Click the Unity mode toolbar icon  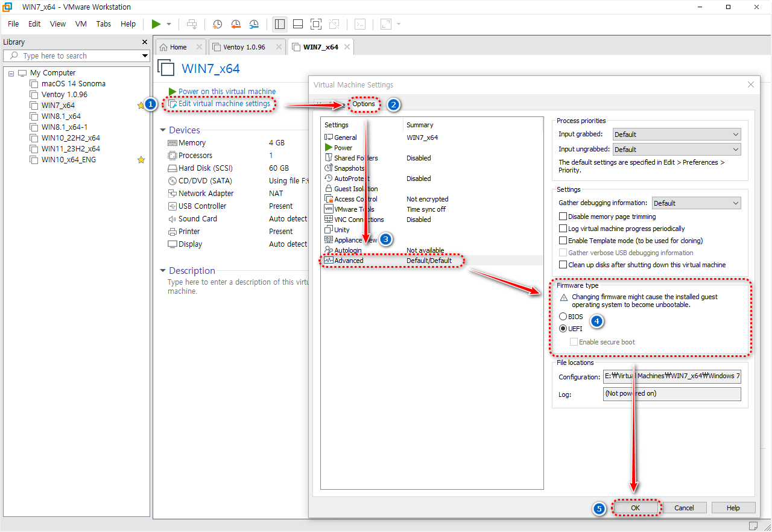[x=334, y=24]
